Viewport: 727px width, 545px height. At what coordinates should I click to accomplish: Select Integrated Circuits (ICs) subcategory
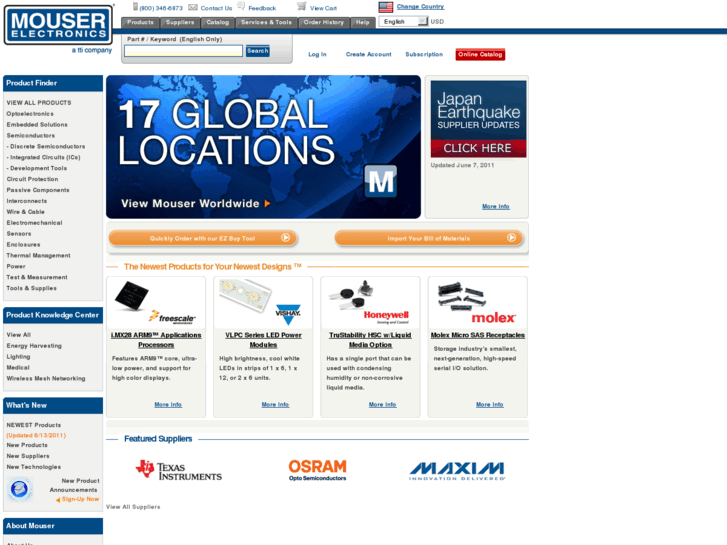pos(44,157)
